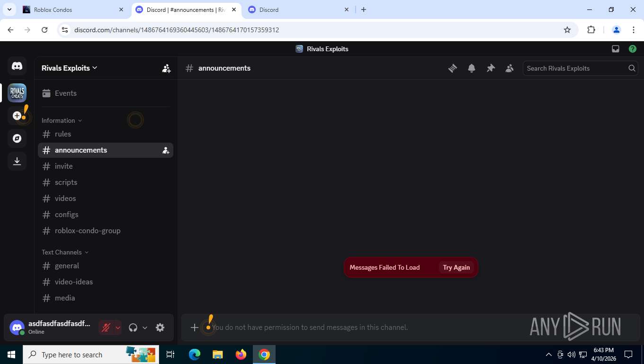Open the roblox-condo-group channel
The height and width of the screenshot is (364, 644).
point(106,231)
